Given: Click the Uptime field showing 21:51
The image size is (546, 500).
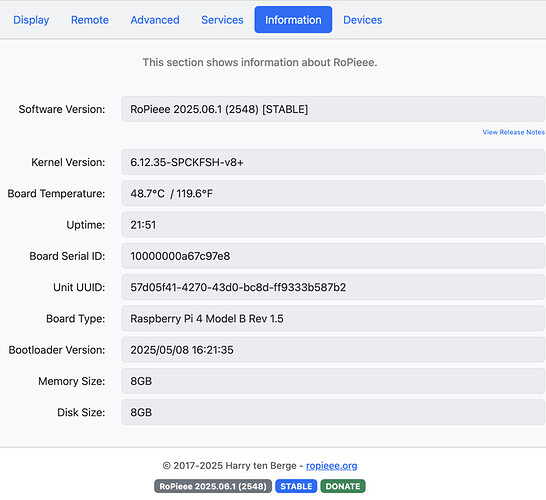Looking at the screenshot, I should coord(333,225).
